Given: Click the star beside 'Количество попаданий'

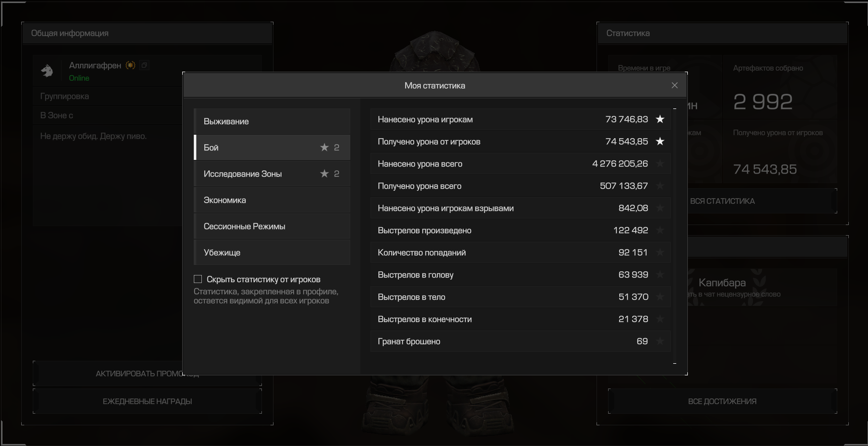Looking at the screenshot, I should click(x=660, y=253).
